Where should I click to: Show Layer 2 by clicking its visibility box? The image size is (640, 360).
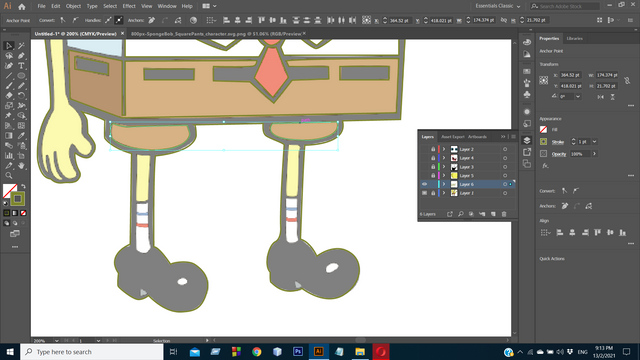(x=424, y=149)
